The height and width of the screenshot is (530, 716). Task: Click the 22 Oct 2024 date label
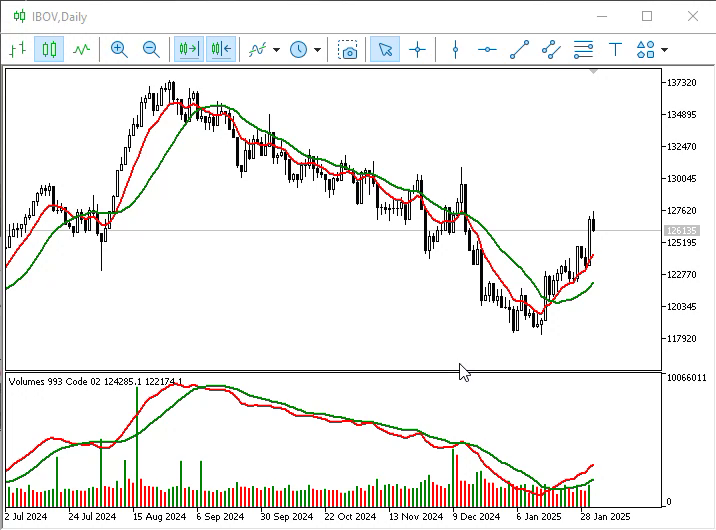[x=350, y=517]
